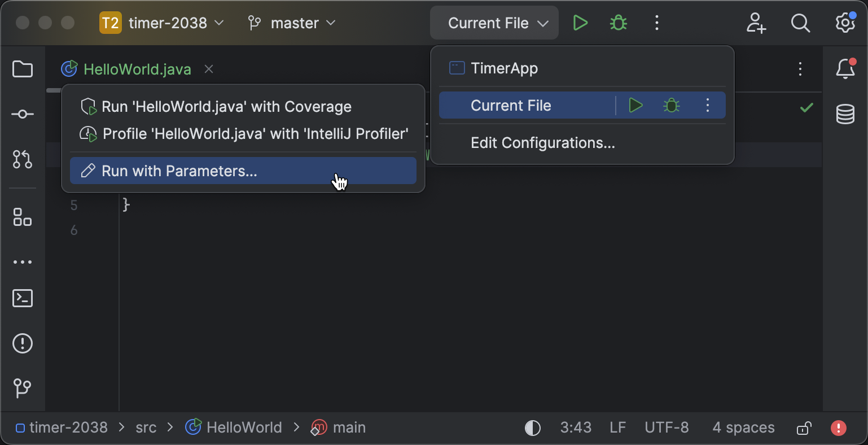Open the Commit tool window
Viewport: 868px width, 445px height.
click(22, 114)
